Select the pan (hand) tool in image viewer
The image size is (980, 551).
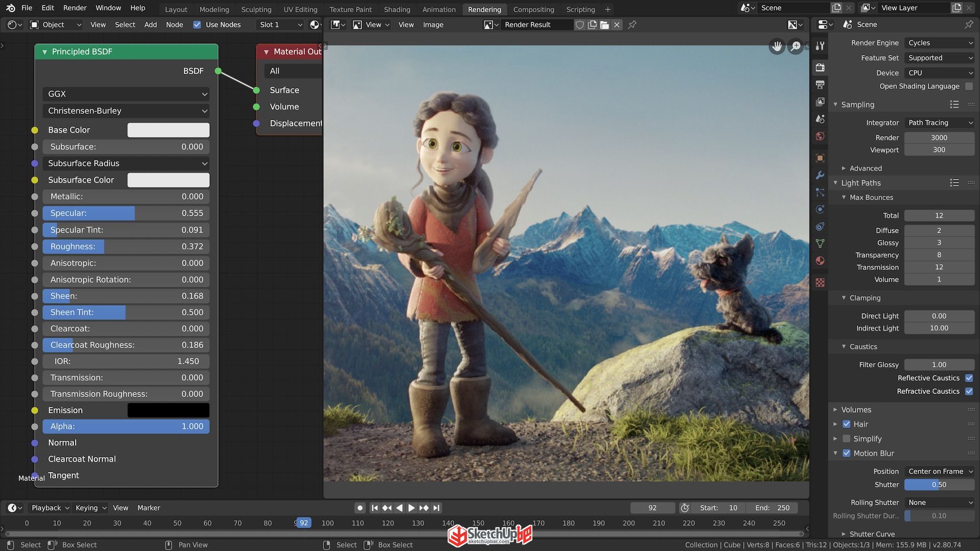tap(777, 46)
